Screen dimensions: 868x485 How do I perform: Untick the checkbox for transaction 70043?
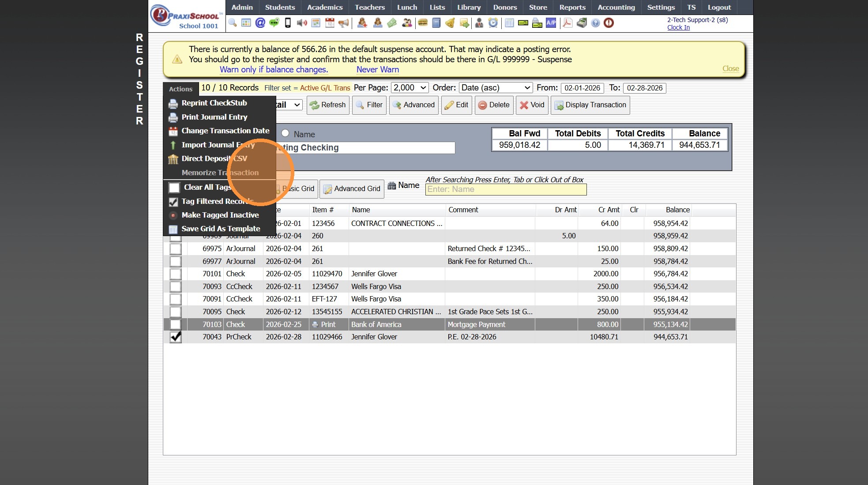(x=176, y=337)
